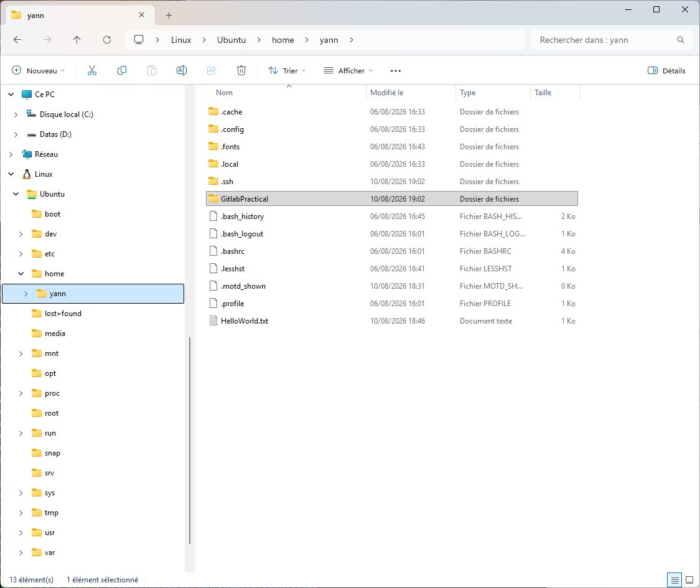Click the GitlabPractical folder icon

pos(213,198)
